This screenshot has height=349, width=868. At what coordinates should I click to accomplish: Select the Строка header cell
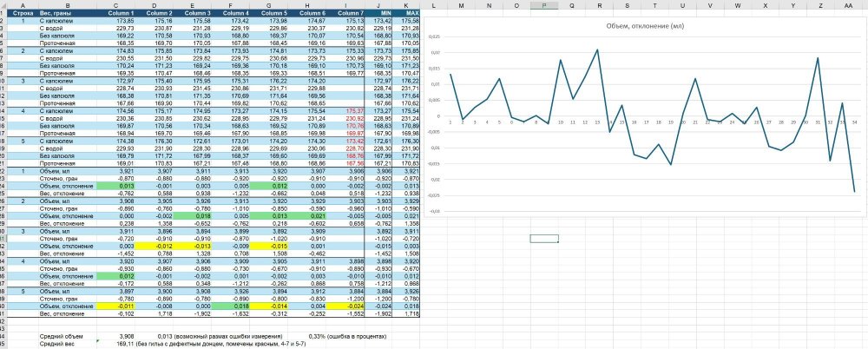point(23,13)
